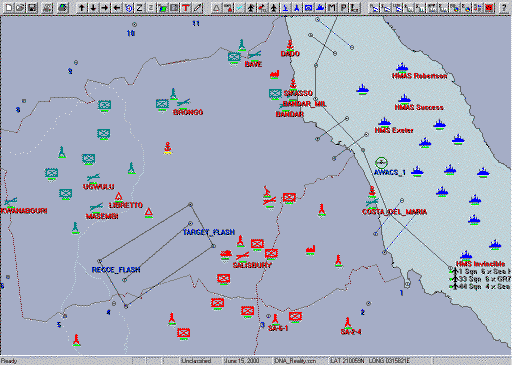Select the HMS Invincible ship symbol

(x=466, y=256)
